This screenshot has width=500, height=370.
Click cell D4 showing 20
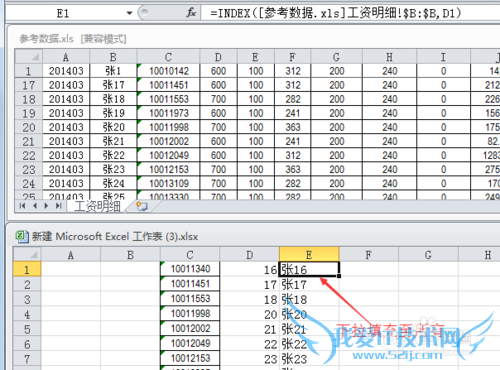click(x=249, y=314)
